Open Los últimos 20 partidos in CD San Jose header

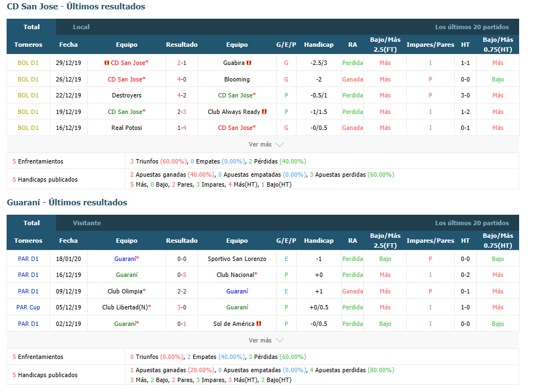[472, 27]
